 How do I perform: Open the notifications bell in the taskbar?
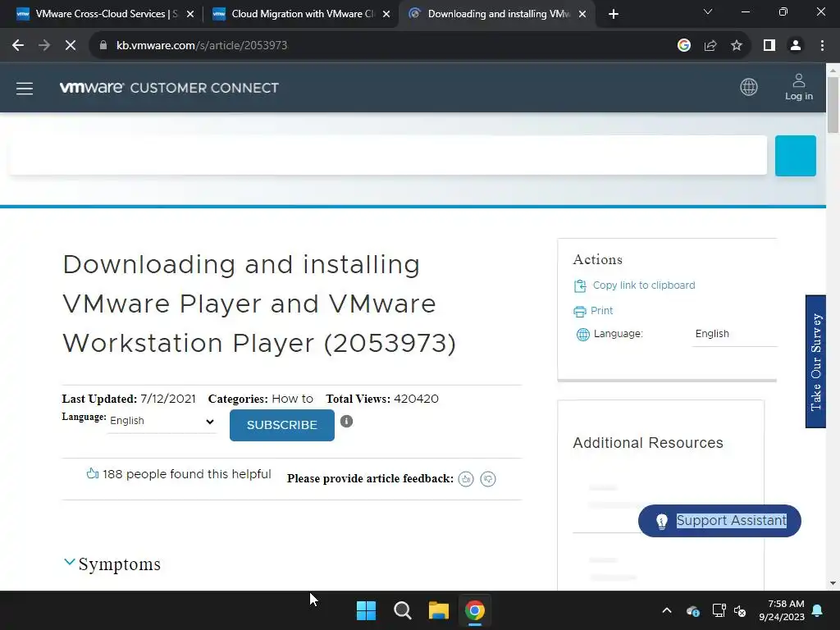[818, 610]
